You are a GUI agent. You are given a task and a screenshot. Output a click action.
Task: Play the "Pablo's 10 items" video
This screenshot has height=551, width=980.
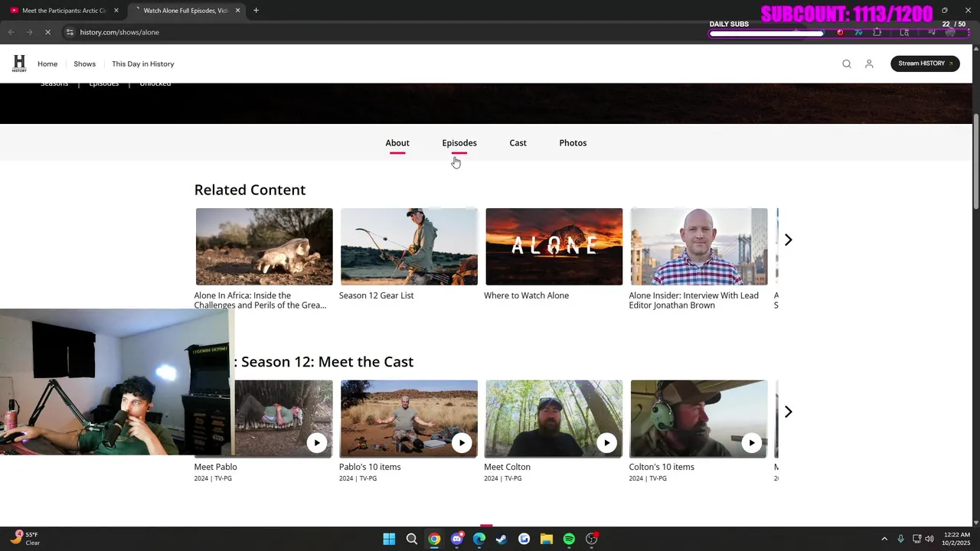[x=462, y=442]
